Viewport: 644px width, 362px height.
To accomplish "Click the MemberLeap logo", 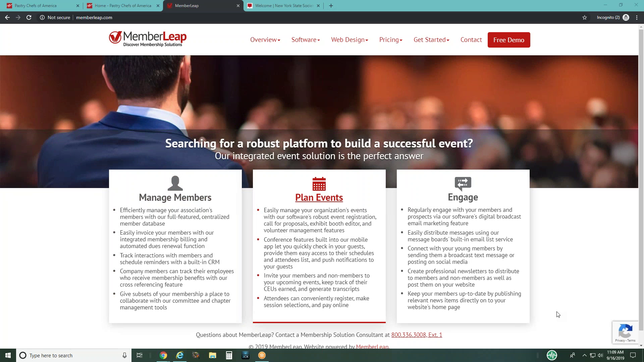I will coord(148,39).
